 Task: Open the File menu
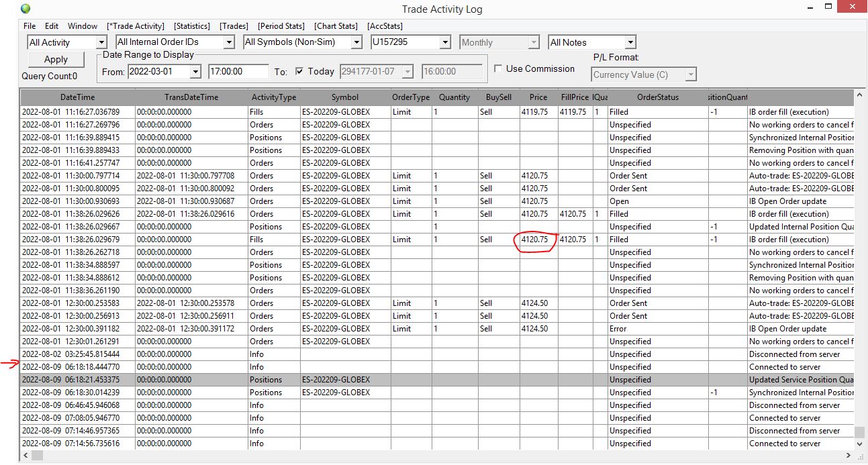point(30,26)
